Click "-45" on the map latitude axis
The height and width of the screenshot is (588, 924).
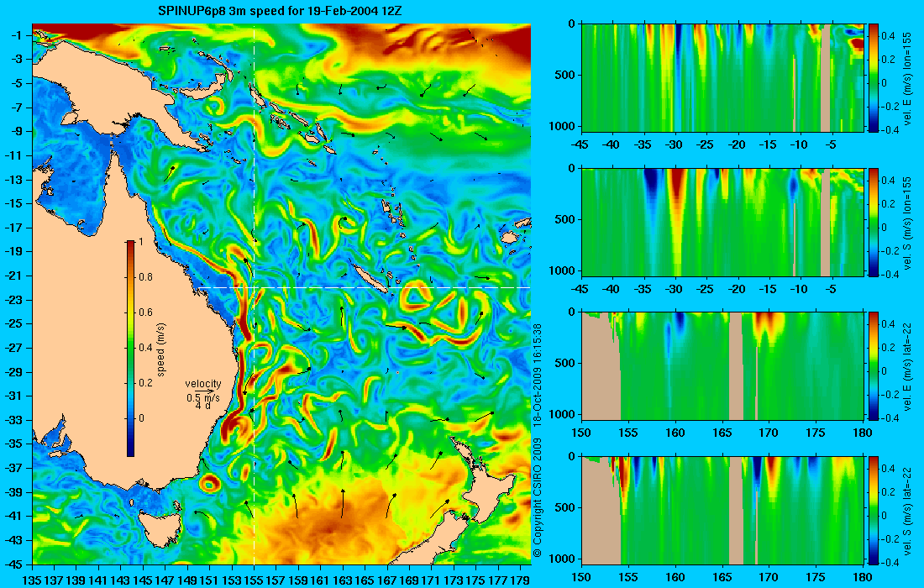click(x=14, y=564)
